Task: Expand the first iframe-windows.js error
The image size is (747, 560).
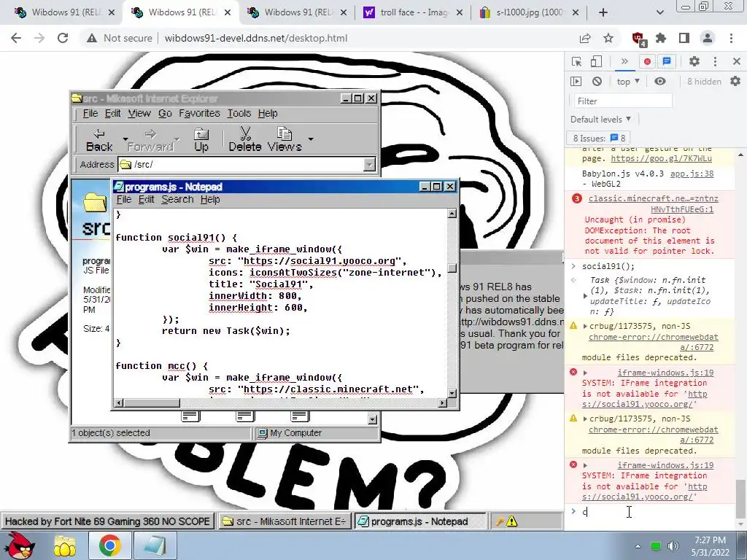Action: [585, 373]
